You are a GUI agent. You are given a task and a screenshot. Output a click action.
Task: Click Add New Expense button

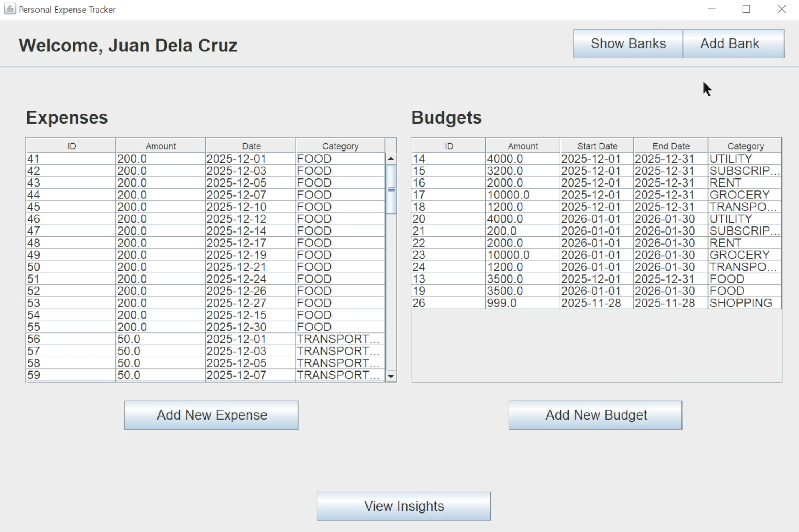pyautogui.click(x=211, y=415)
